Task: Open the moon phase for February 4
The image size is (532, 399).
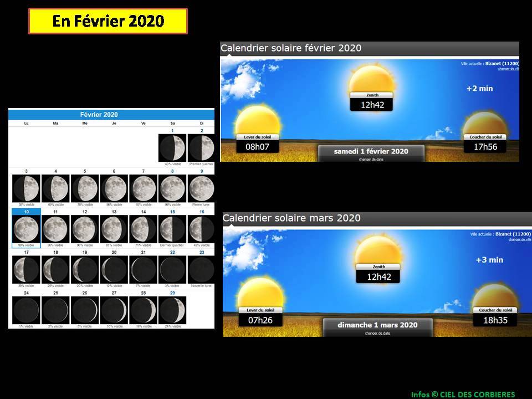Action: 55,188
